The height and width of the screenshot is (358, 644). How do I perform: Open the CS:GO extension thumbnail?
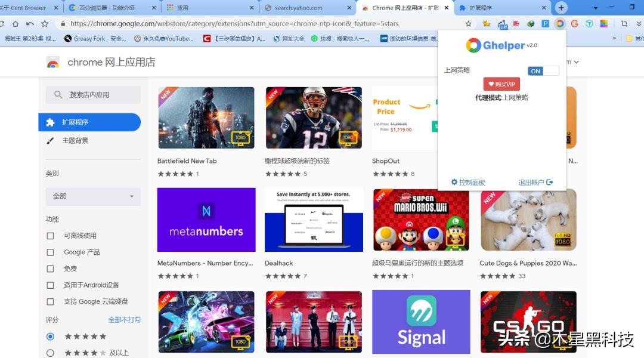[528, 322]
